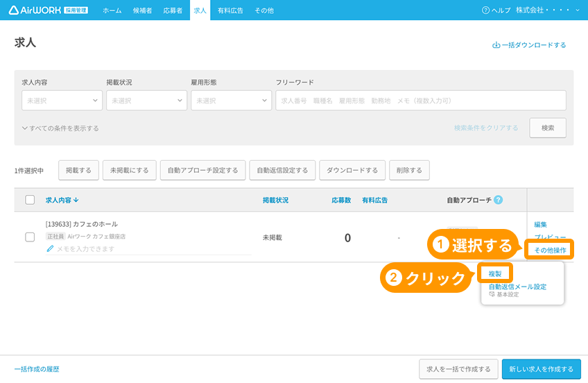The width and height of the screenshot is (588, 383).
Task: Open the 雇用形態 filter dropdown
Action: 232,101
